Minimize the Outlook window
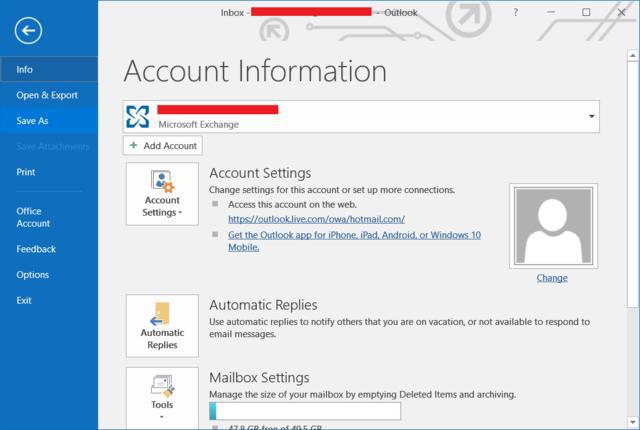The height and width of the screenshot is (430, 640). [x=551, y=12]
